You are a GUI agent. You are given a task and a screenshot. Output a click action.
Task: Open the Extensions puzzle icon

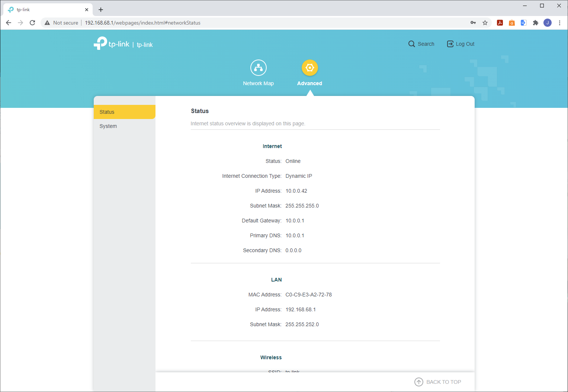click(x=536, y=23)
